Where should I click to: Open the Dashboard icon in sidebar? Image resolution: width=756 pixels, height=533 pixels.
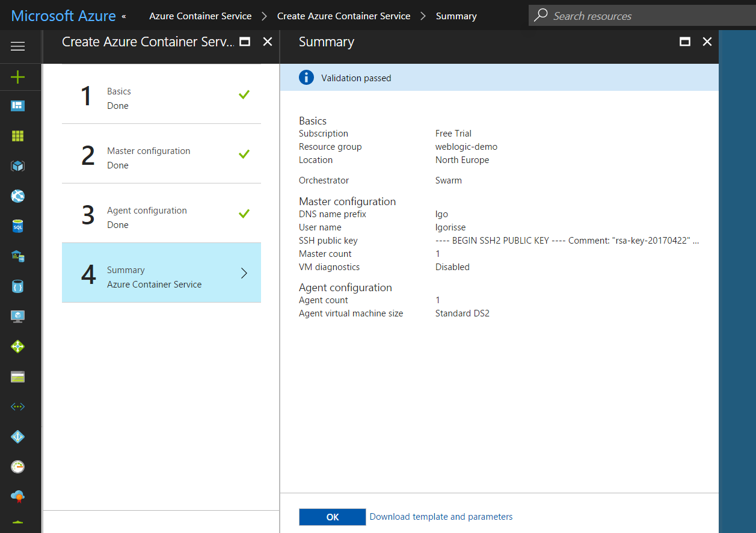tap(18, 106)
